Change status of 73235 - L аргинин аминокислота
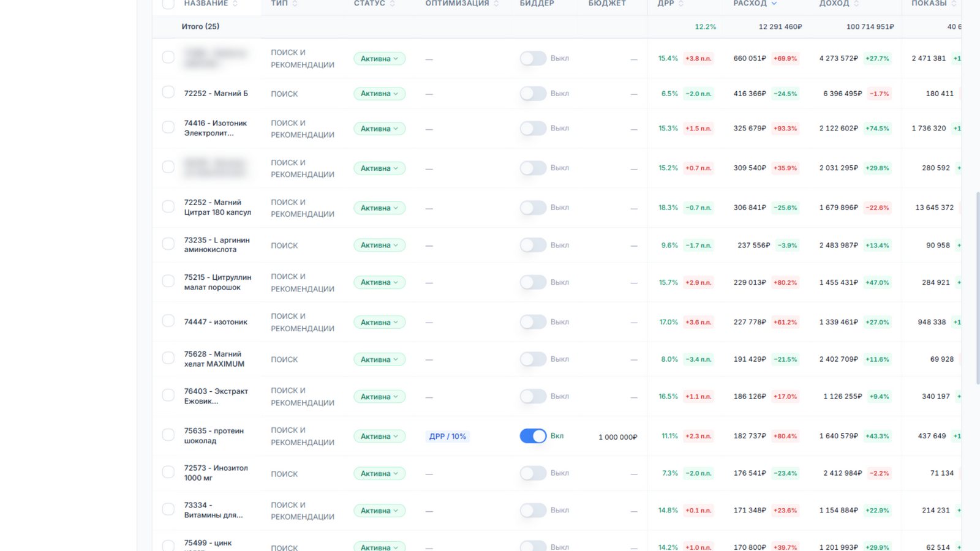Screen dimensions: 980x551 [x=379, y=245]
